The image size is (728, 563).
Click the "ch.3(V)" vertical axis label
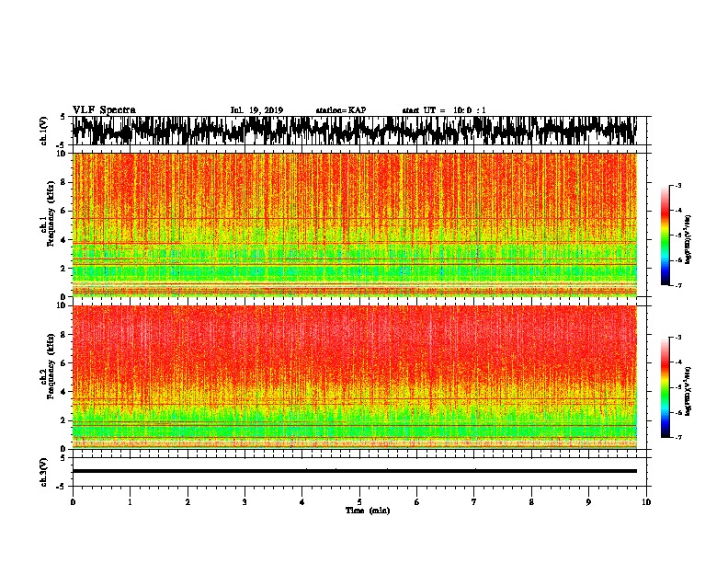click(x=44, y=472)
